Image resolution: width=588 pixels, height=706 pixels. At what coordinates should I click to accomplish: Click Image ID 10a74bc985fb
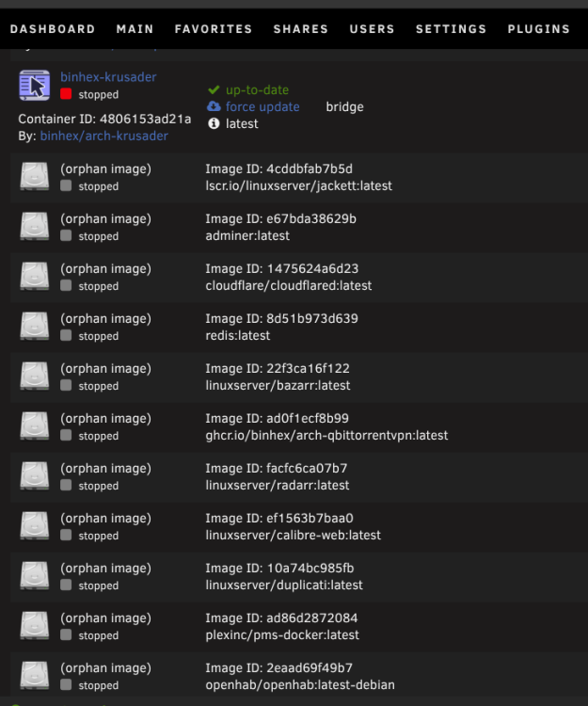point(279,569)
